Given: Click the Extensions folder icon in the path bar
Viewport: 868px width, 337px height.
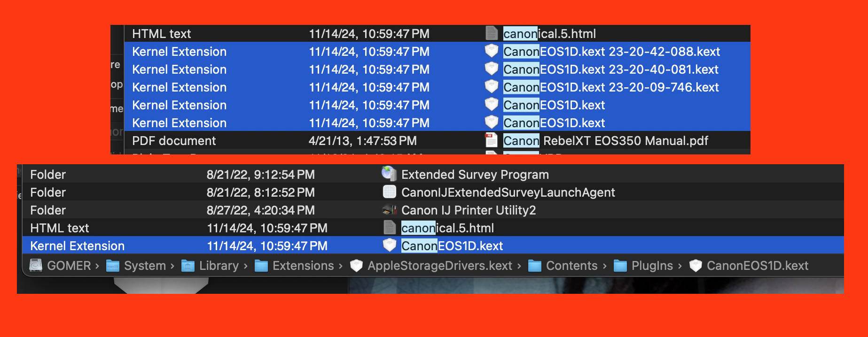Looking at the screenshot, I should pos(261,266).
